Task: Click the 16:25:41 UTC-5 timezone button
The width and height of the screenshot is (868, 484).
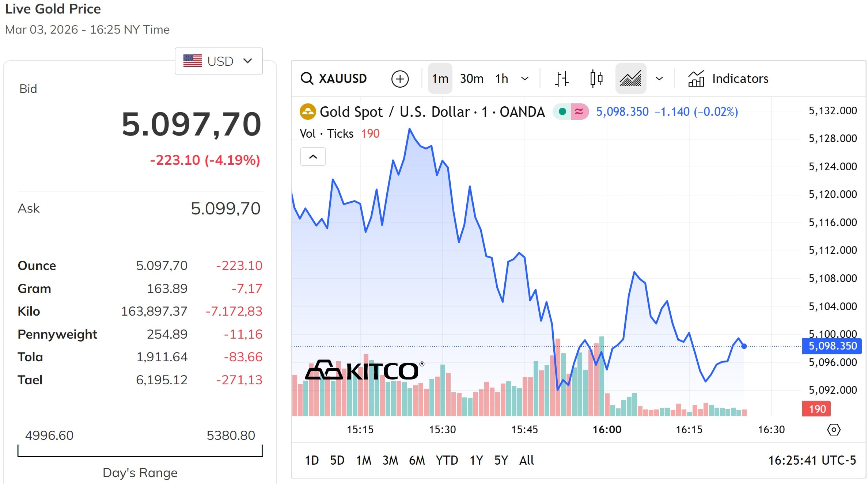Action: pyautogui.click(x=812, y=460)
